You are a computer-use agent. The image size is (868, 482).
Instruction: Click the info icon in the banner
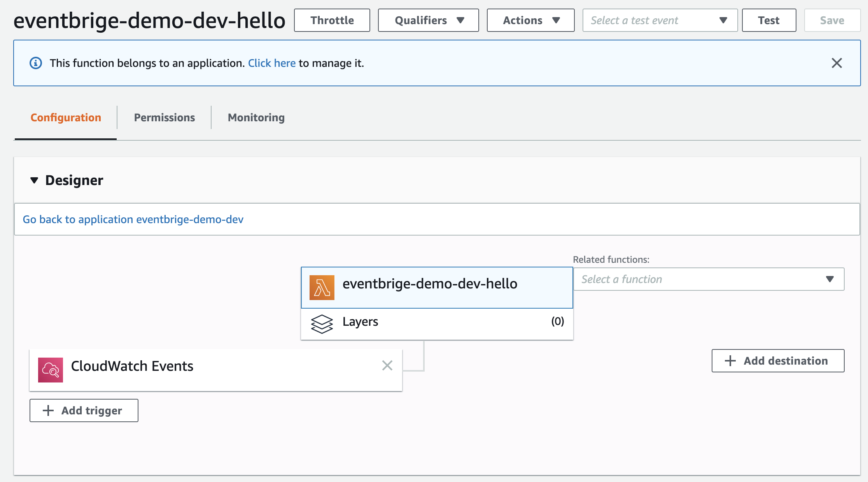(x=36, y=63)
